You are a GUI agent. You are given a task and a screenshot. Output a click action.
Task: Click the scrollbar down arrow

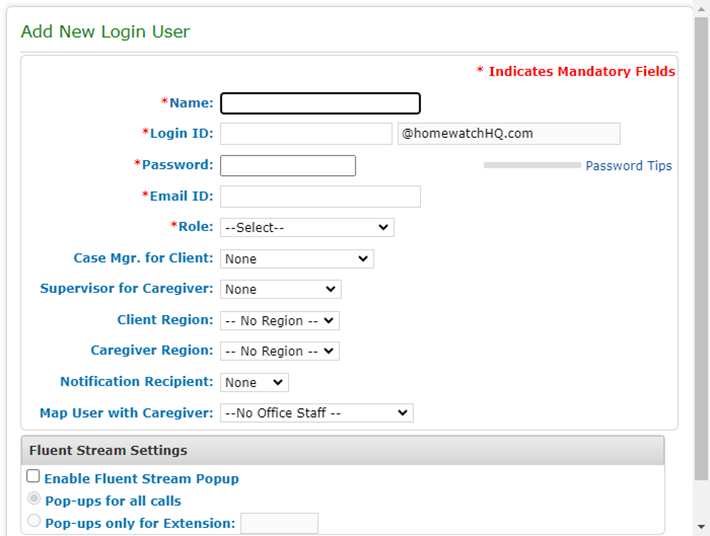(701, 527)
